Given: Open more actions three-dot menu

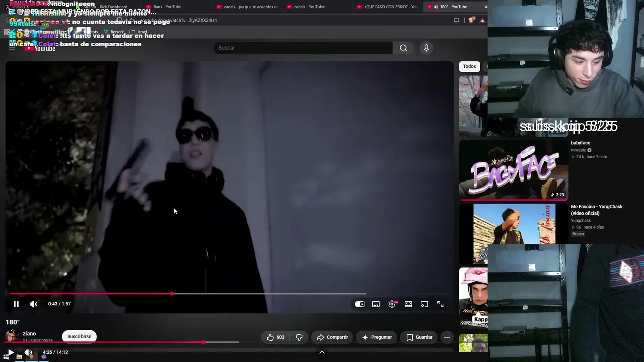Looking at the screenshot, I should pyautogui.click(x=447, y=337).
